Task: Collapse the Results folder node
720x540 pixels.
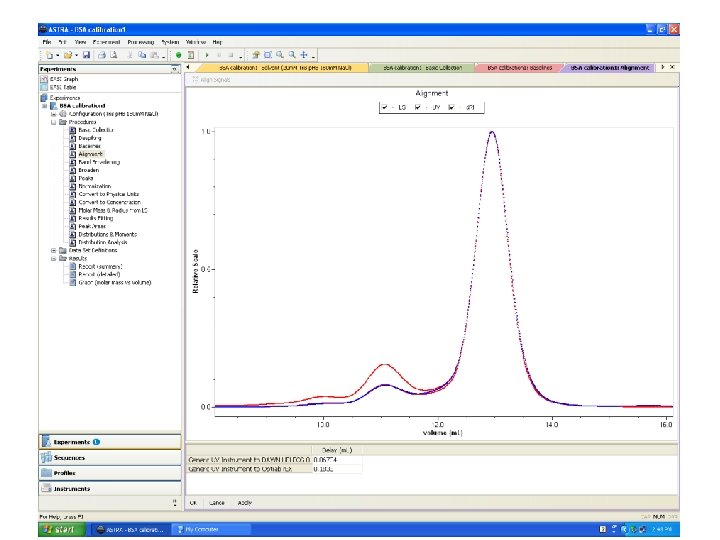Action: pyautogui.click(x=53, y=259)
